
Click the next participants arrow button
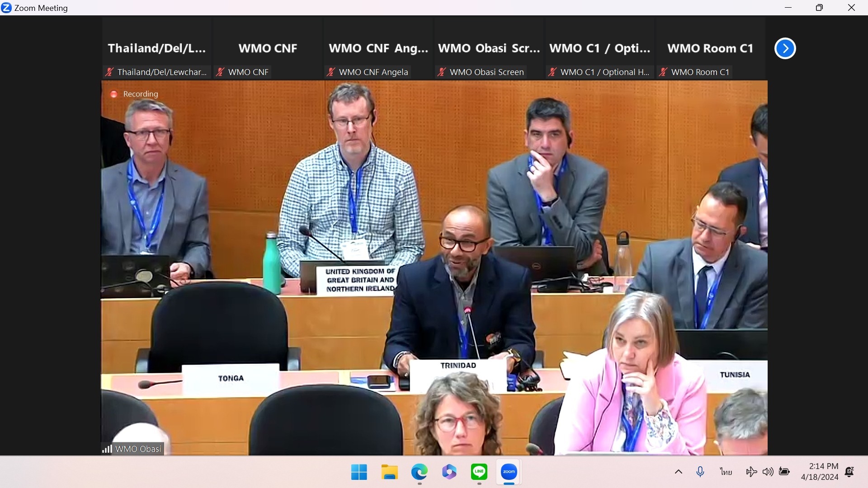[785, 48]
